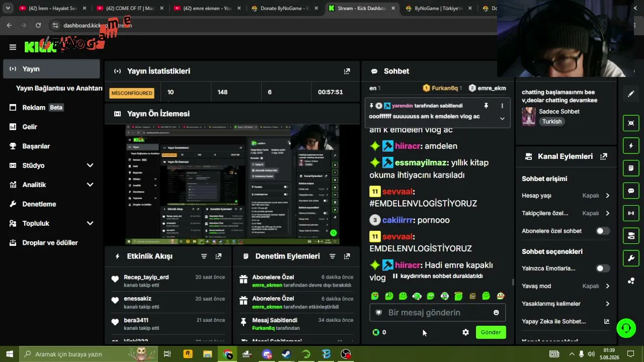Open Droplar ve ödüller page
The width and height of the screenshot is (644, 362).
click(x=51, y=243)
